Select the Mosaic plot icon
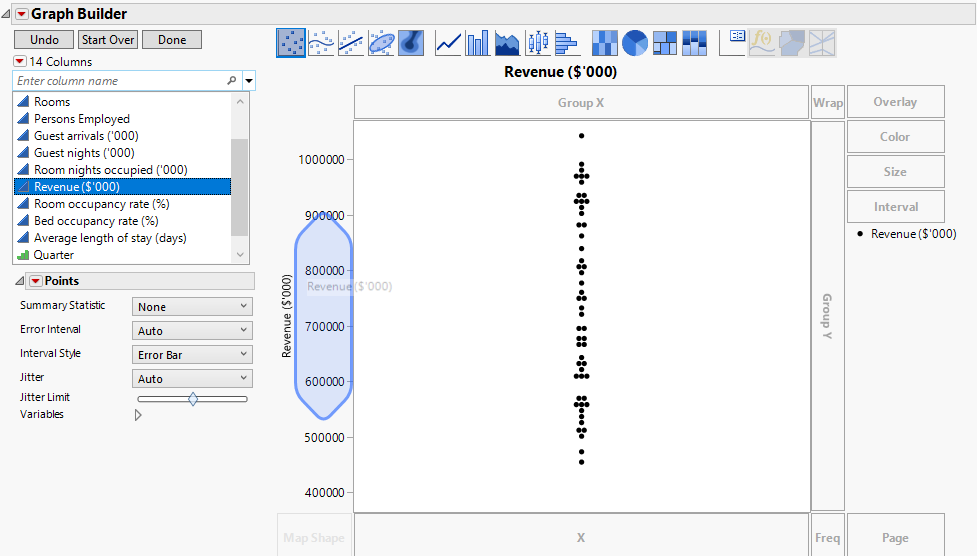This screenshot has height=556, width=977. 694,43
